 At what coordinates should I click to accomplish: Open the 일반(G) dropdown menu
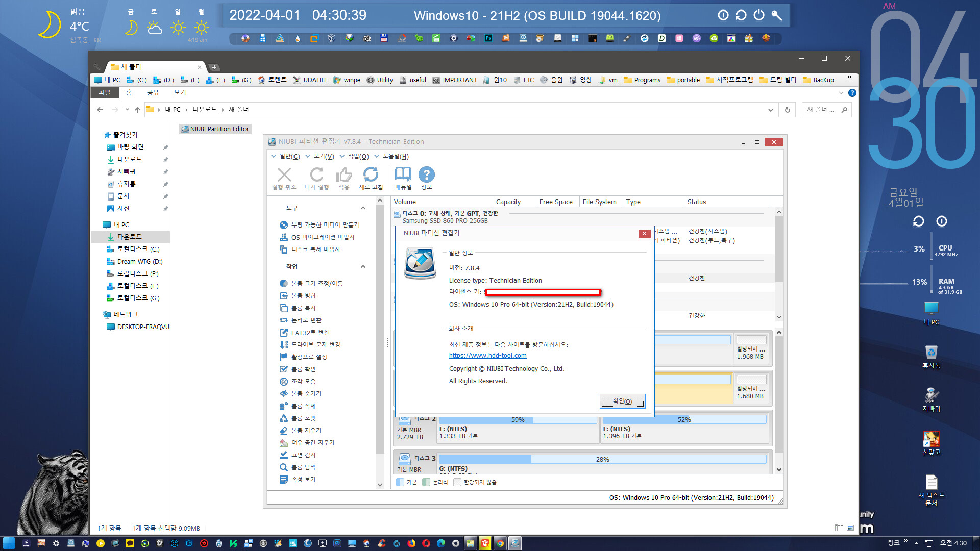[x=285, y=156]
